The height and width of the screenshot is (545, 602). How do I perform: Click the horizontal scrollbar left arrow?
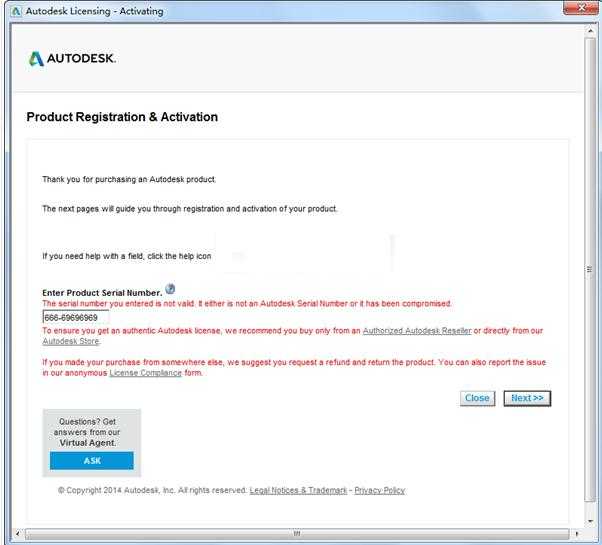[x=18, y=533]
